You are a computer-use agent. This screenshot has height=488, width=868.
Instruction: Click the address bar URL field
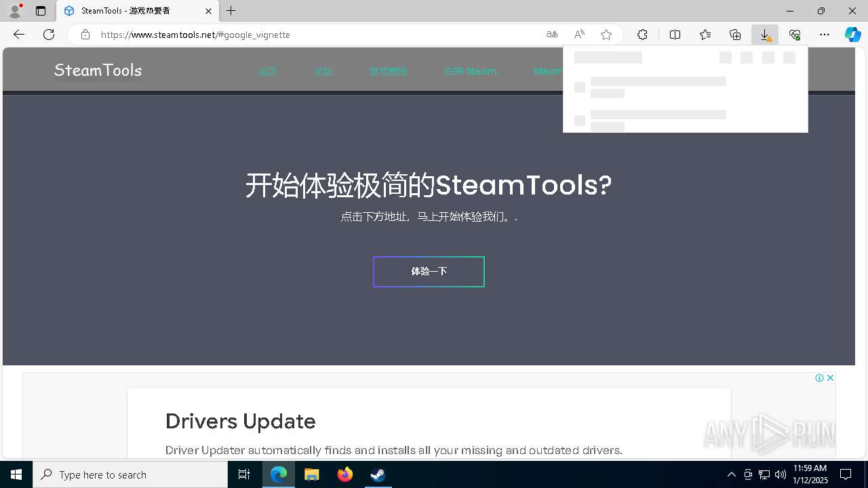point(319,35)
